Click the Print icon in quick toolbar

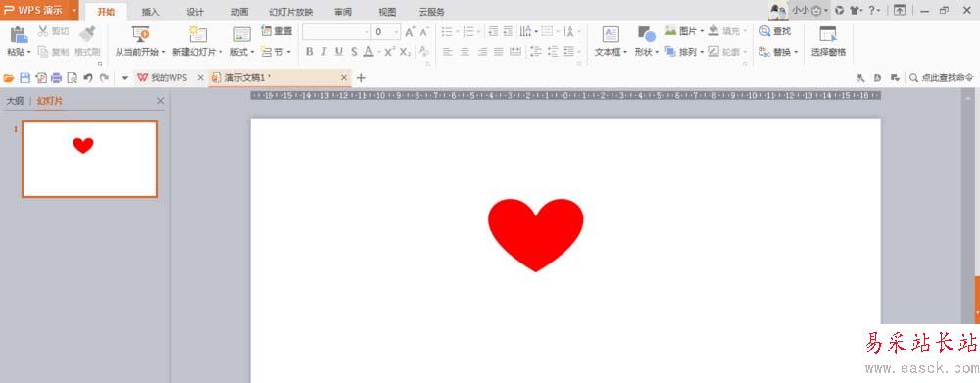(56, 78)
